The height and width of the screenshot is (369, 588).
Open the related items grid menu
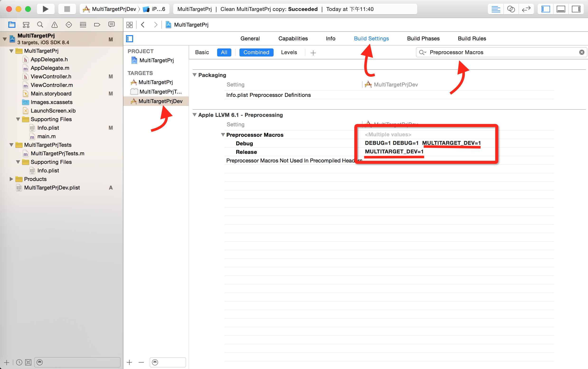click(130, 25)
